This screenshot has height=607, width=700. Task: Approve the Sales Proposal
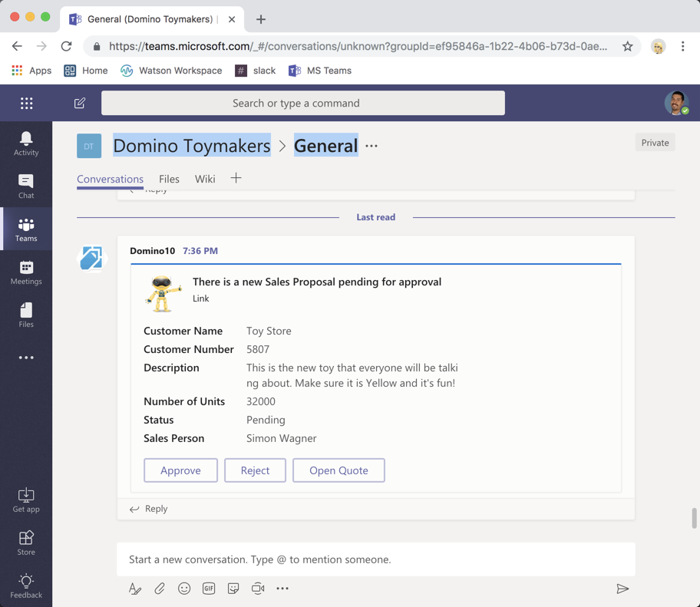[x=180, y=470]
